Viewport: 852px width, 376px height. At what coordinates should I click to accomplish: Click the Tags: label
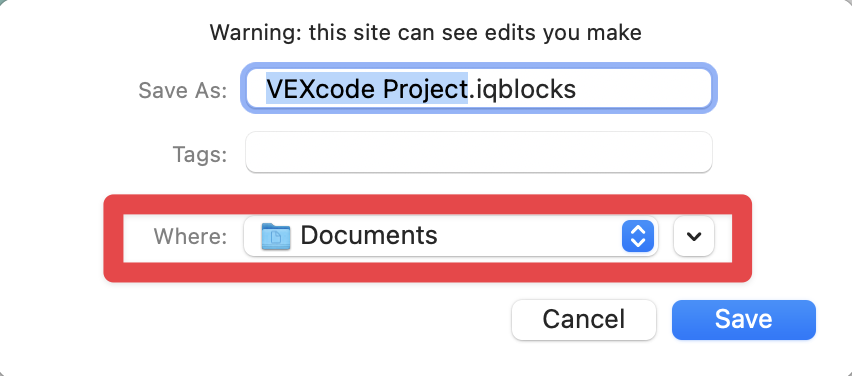coord(200,154)
